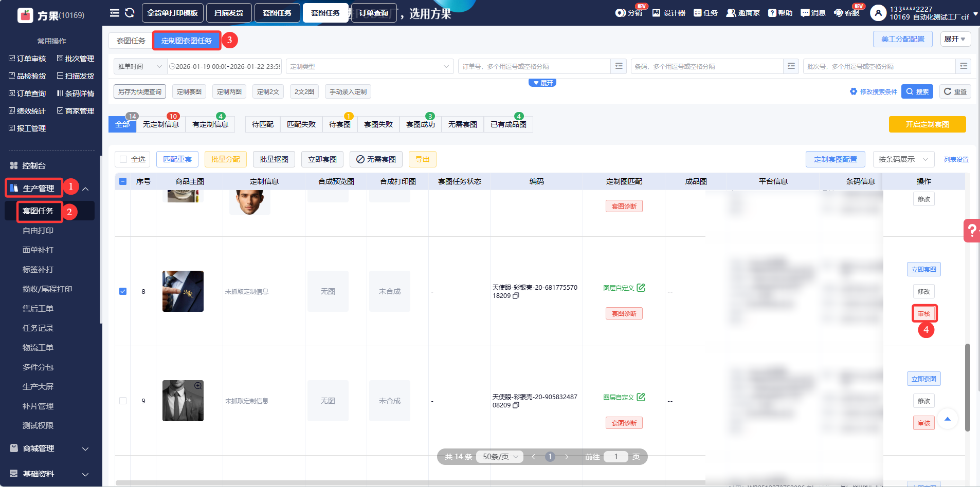The image size is (980, 487).
Task: Filter by 套图成功 status tab
Action: point(421,124)
